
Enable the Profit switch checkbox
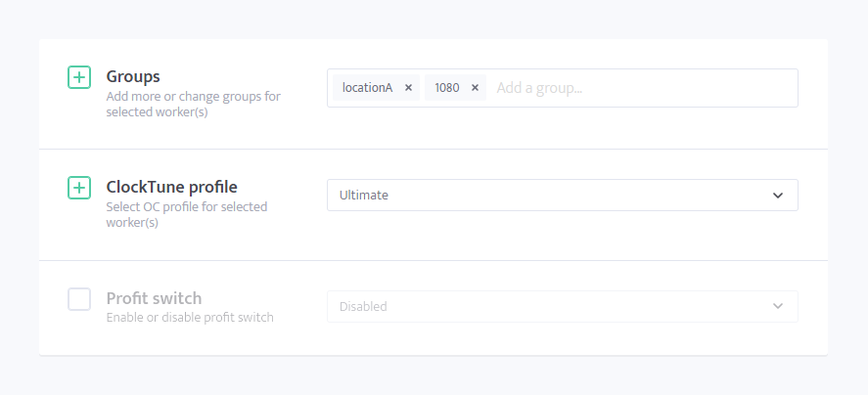coord(79,299)
